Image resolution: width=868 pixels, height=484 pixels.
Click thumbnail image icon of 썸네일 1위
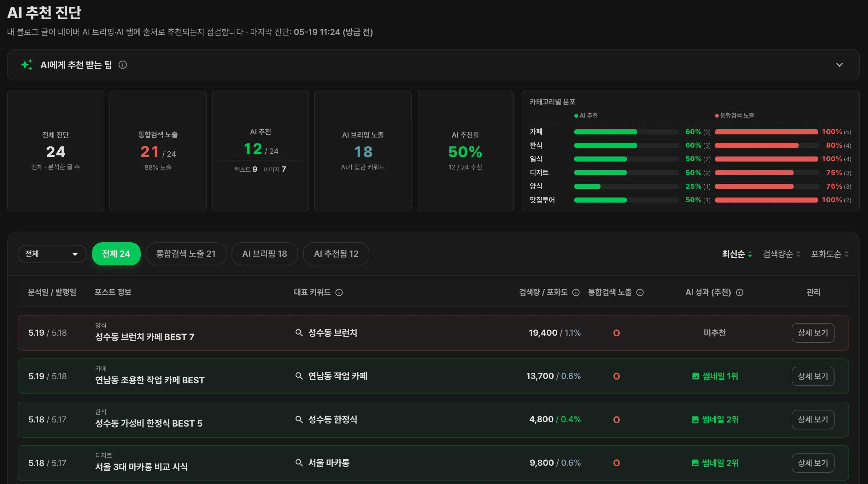(695, 376)
